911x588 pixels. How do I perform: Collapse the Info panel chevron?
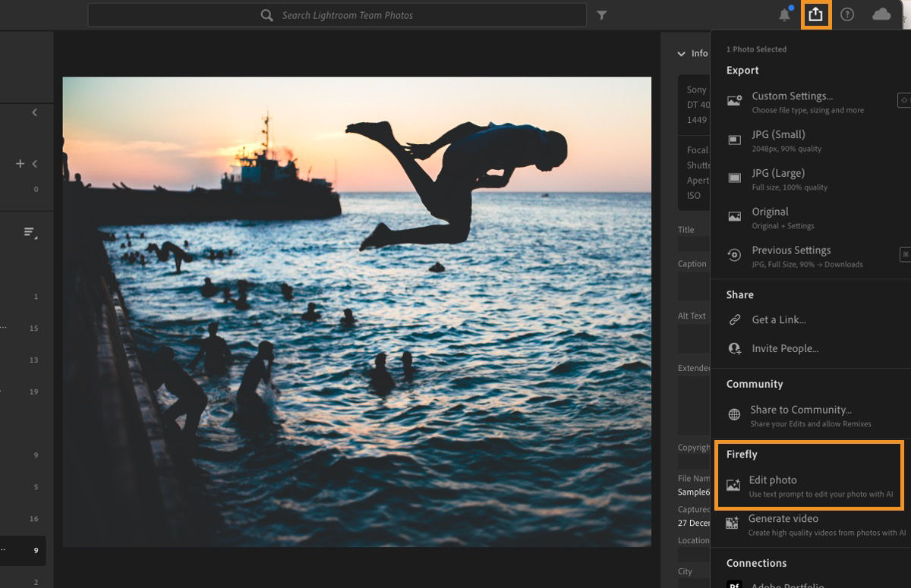tap(681, 53)
